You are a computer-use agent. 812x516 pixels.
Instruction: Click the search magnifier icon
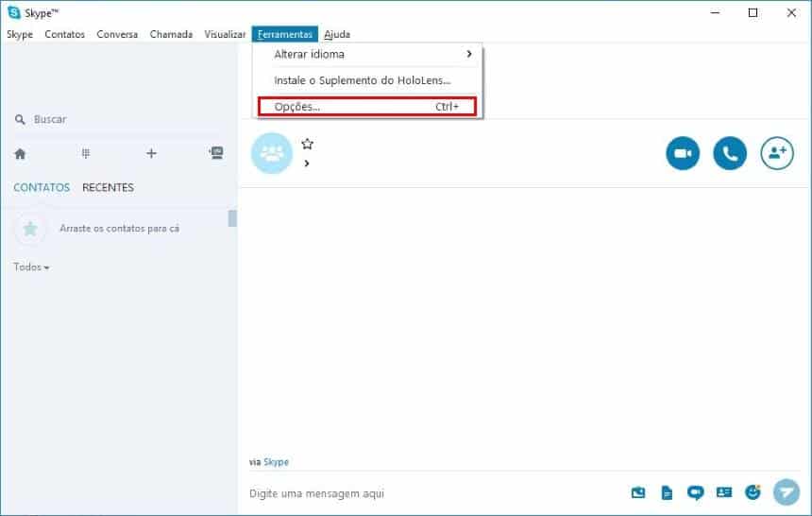point(20,120)
